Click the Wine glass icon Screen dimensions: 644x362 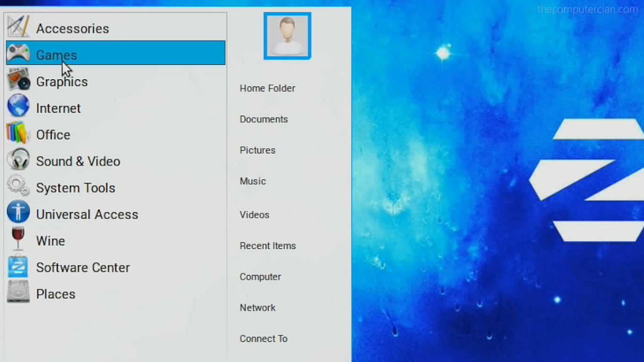(x=18, y=239)
